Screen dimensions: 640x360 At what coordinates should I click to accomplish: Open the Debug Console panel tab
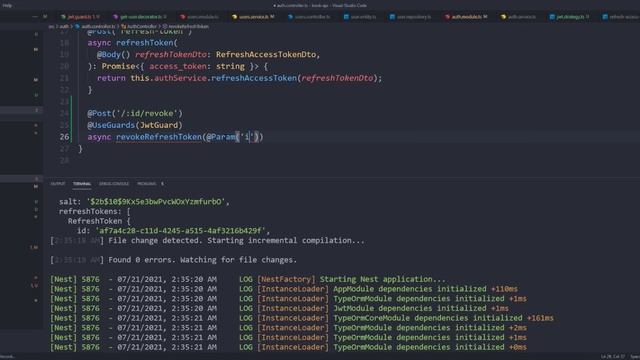(114, 184)
